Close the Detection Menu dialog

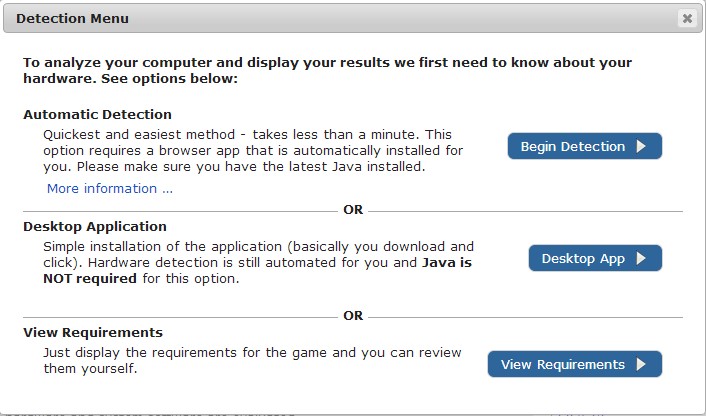(687, 18)
